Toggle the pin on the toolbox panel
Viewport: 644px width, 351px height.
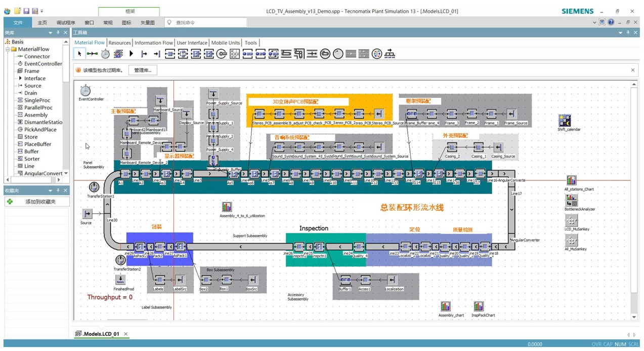click(x=628, y=32)
